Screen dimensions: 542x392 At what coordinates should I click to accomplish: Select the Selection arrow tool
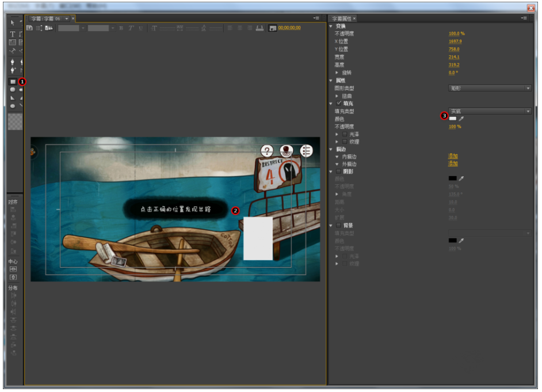(13, 22)
